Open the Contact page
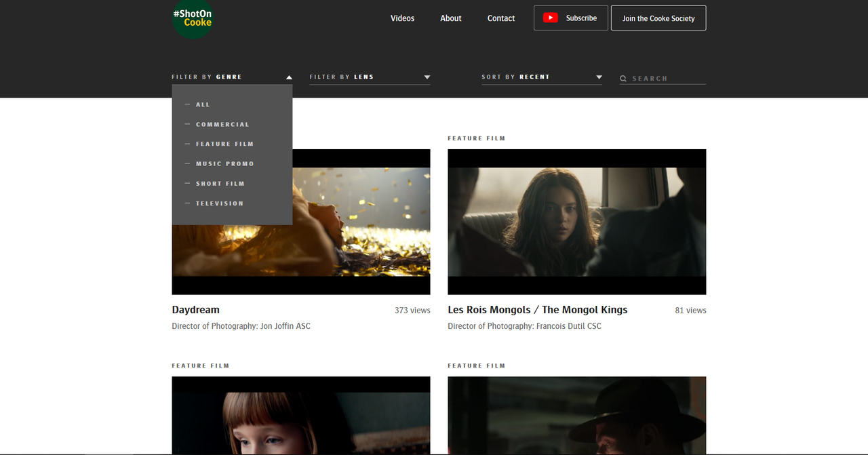 (x=501, y=18)
